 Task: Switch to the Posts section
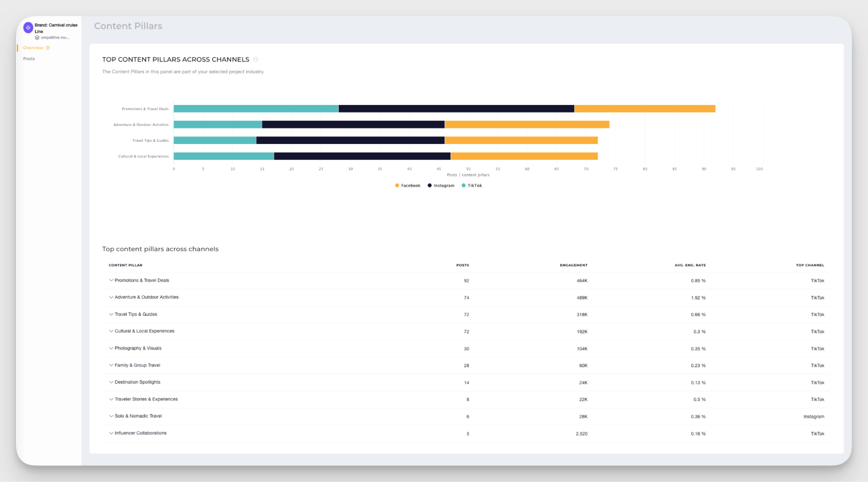point(29,59)
